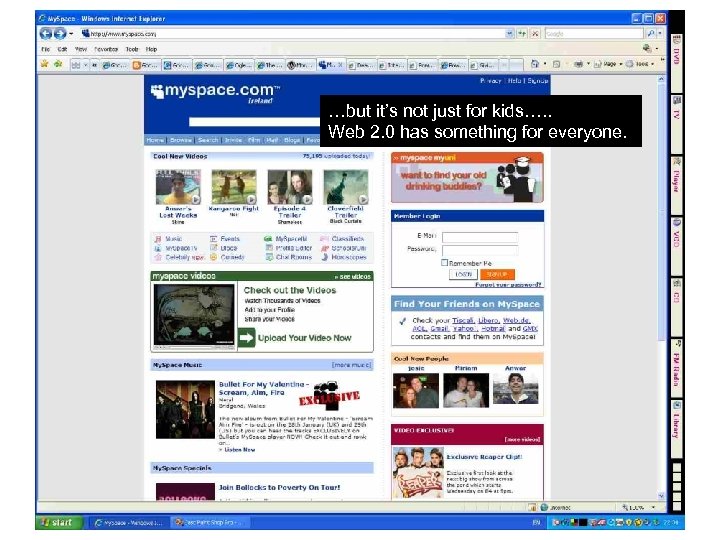Click the browser Forward arrow button
This screenshot has height=540, width=720.
(x=60, y=34)
